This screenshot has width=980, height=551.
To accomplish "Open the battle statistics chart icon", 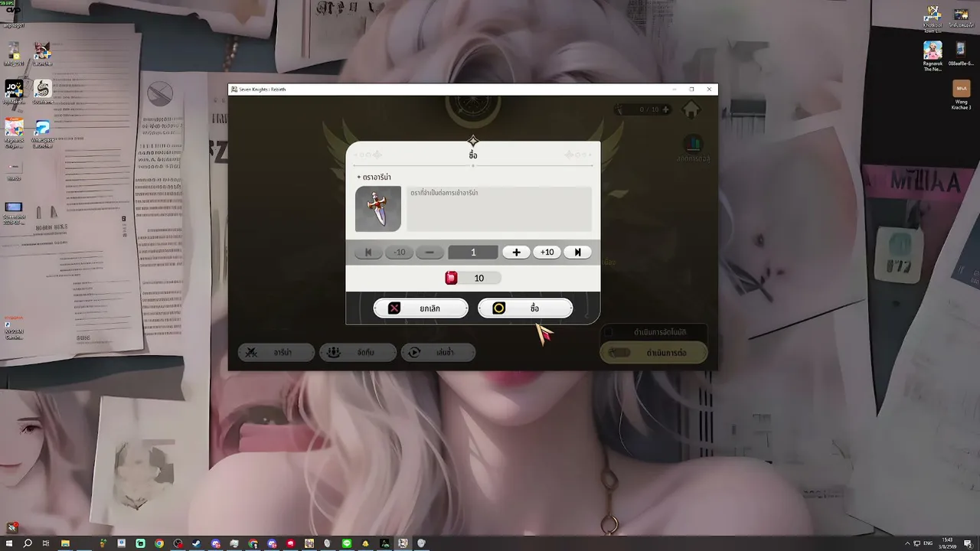I will point(693,144).
